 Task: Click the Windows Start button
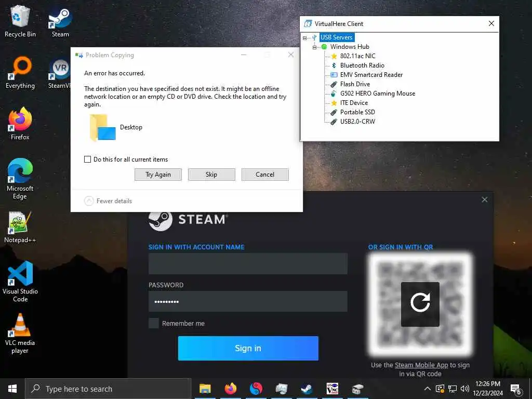point(12,389)
